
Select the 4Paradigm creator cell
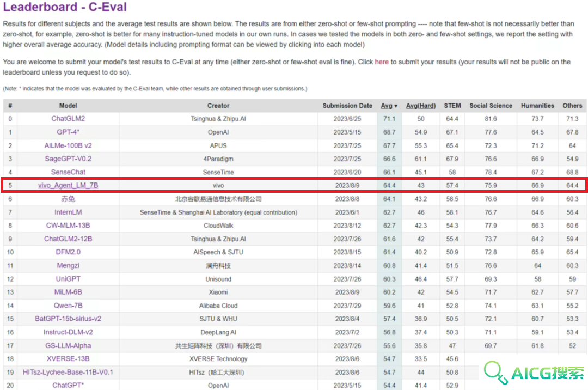[218, 159]
